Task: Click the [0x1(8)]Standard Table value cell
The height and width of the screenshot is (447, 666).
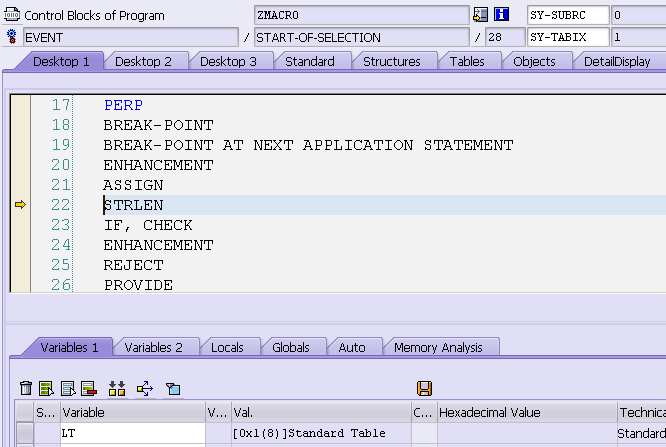Action: 321,433
